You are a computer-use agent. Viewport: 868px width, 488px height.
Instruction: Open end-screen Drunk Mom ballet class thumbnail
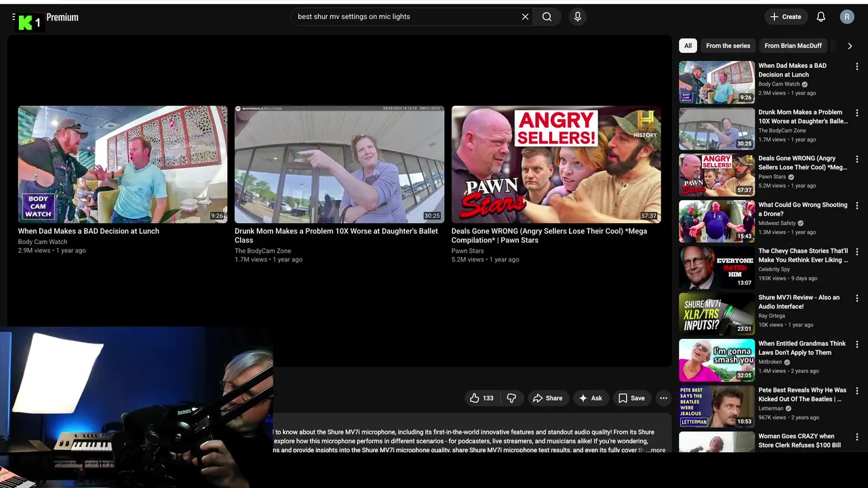(x=339, y=164)
